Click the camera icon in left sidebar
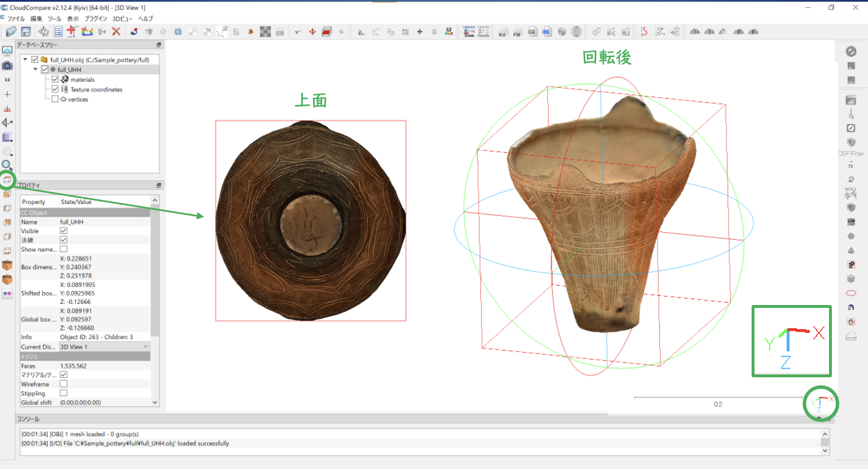Screen dimensions: 868x469 pos(7,65)
